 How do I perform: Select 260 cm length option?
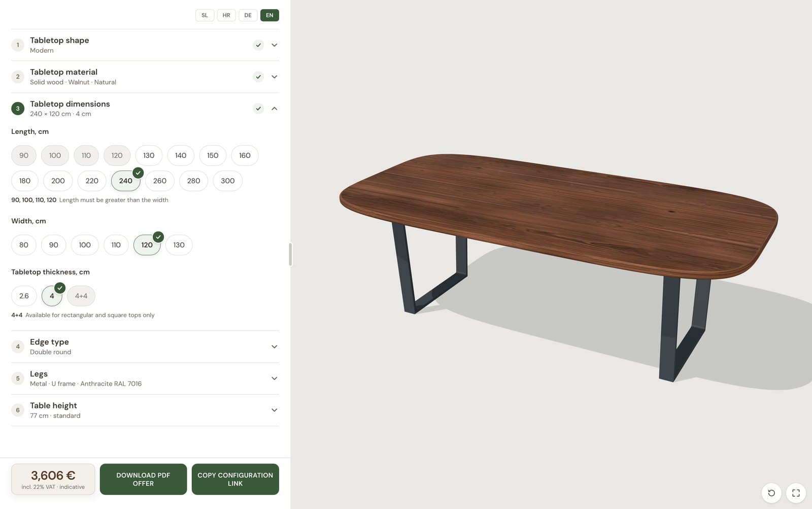click(160, 181)
